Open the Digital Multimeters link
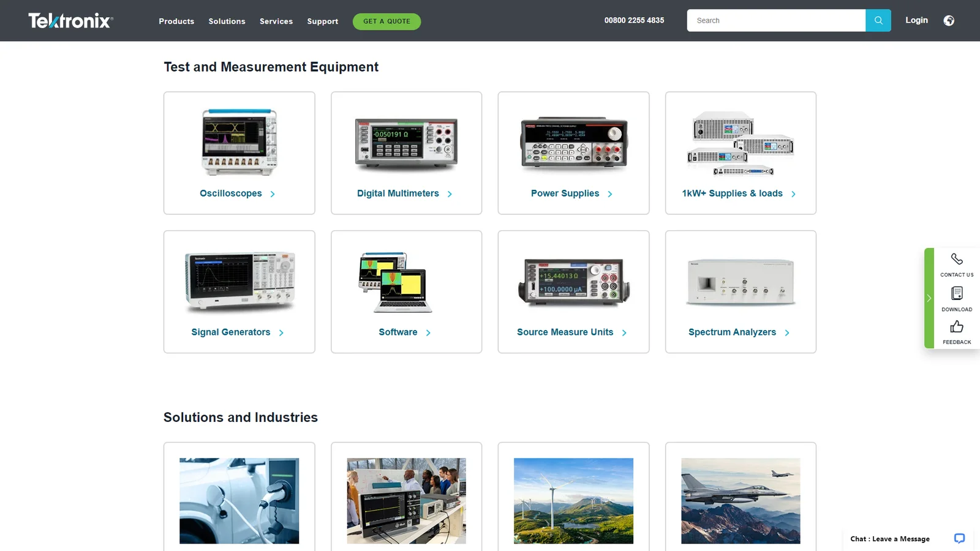Screen dimensions: 980x551 (398, 193)
